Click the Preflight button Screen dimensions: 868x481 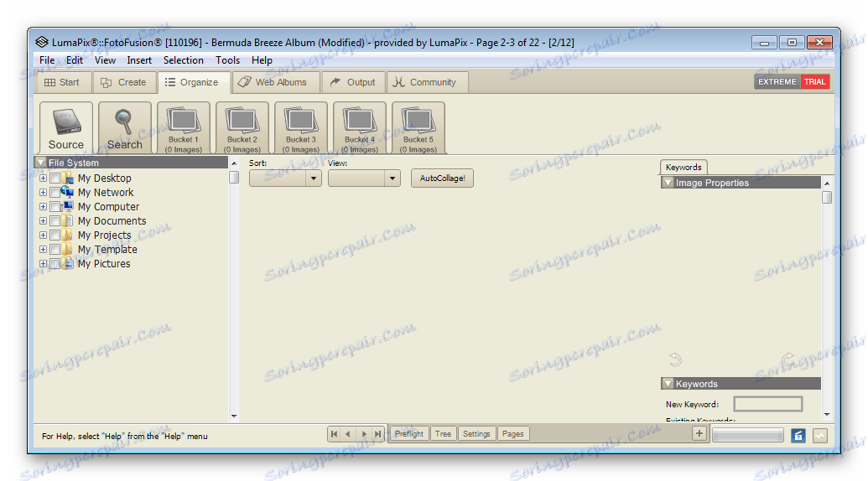click(x=409, y=434)
